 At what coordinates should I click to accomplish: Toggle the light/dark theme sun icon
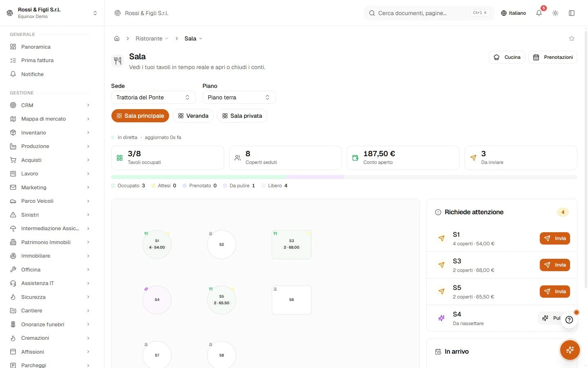tap(555, 13)
